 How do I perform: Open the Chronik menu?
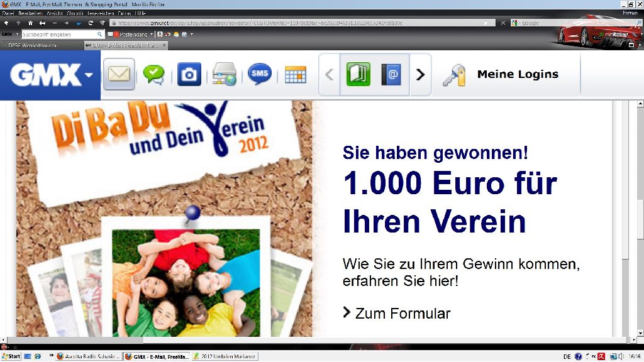tap(75, 13)
